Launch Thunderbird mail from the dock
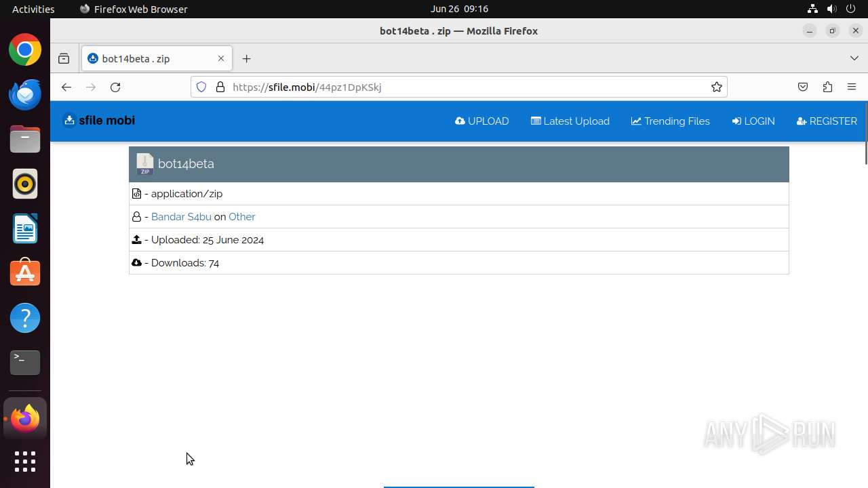This screenshot has width=868, height=488. [x=25, y=94]
